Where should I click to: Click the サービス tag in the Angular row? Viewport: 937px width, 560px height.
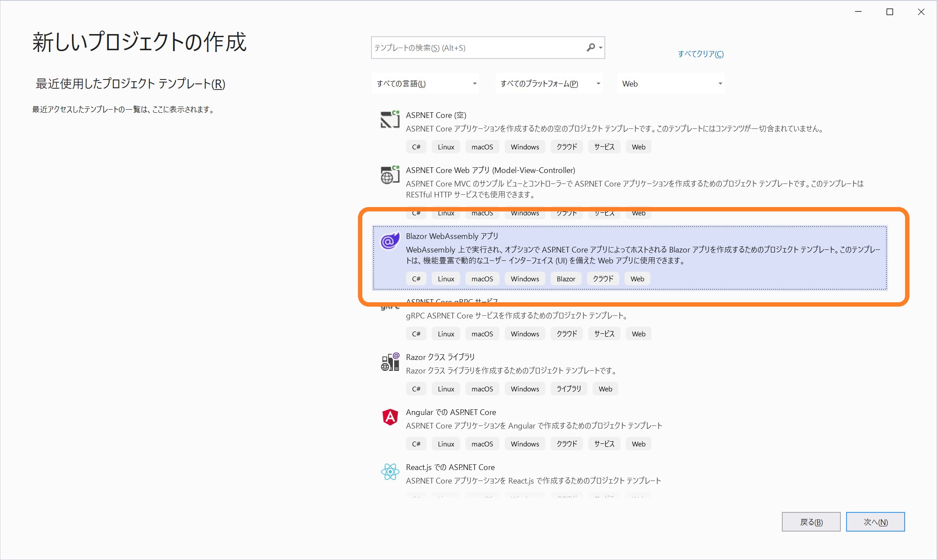[x=604, y=444]
